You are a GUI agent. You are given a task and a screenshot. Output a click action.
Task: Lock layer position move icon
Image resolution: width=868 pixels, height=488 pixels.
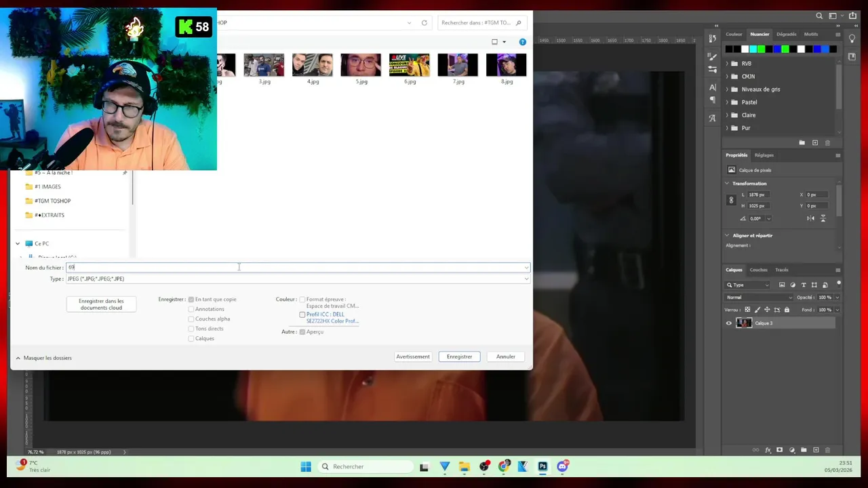coord(767,310)
